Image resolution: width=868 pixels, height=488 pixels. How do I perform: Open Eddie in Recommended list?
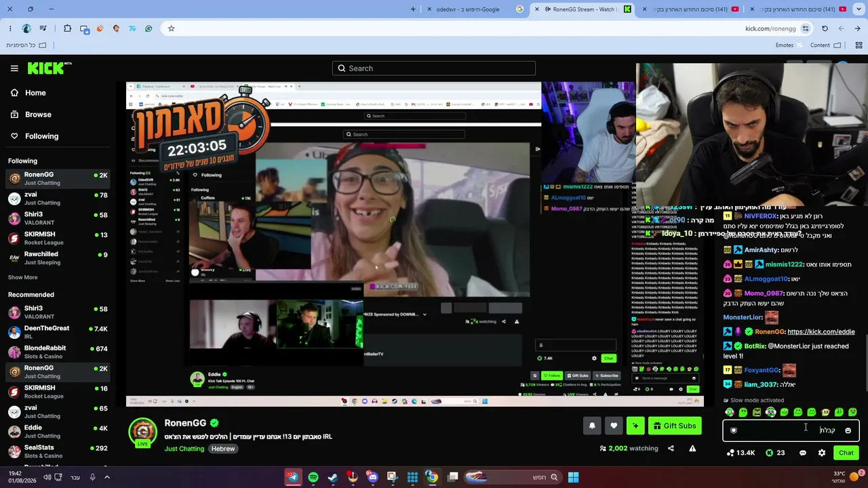(58, 431)
